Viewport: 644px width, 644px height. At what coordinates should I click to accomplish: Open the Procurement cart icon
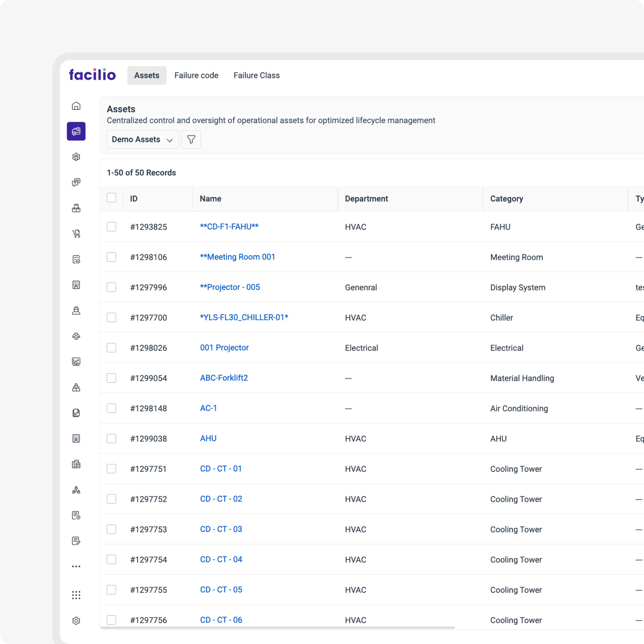(76, 233)
